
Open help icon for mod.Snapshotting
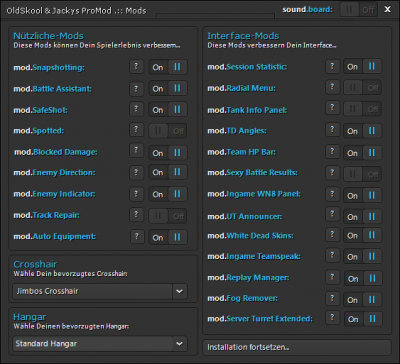136,67
